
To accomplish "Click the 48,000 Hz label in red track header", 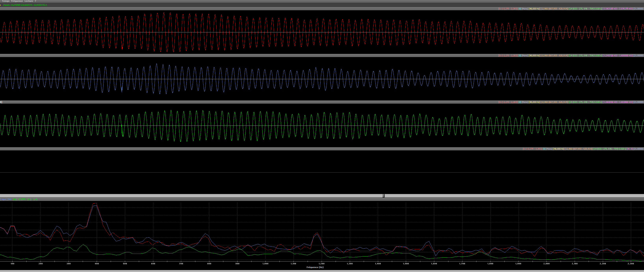I will coord(534,9).
